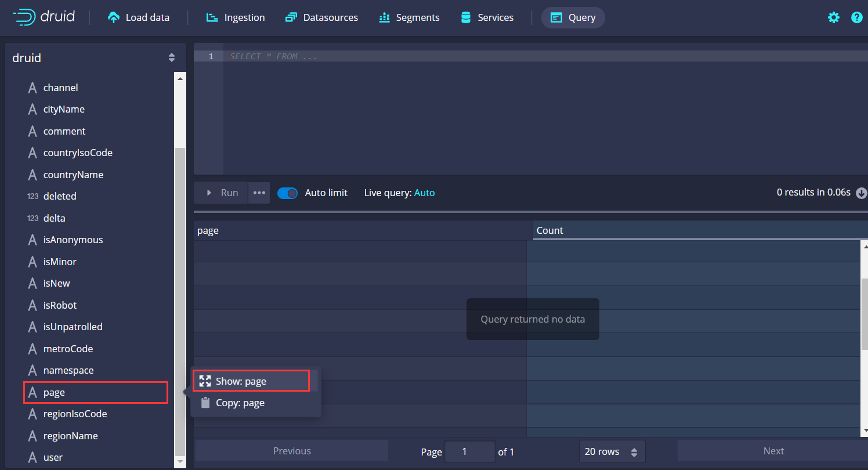
Task: Click the string icon beside isAnonymous
Action: (x=32, y=240)
